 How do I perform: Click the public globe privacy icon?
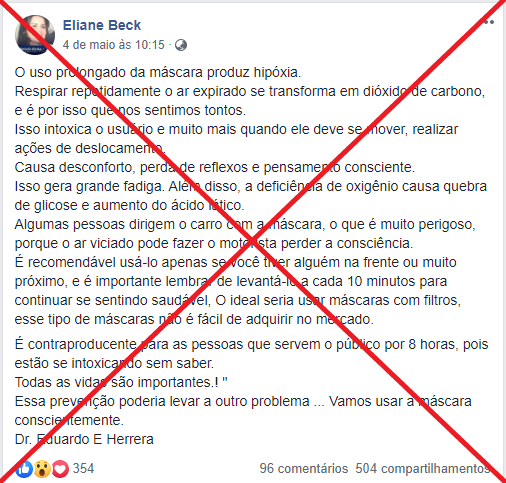pyautogui.click(x=181, y=45)
